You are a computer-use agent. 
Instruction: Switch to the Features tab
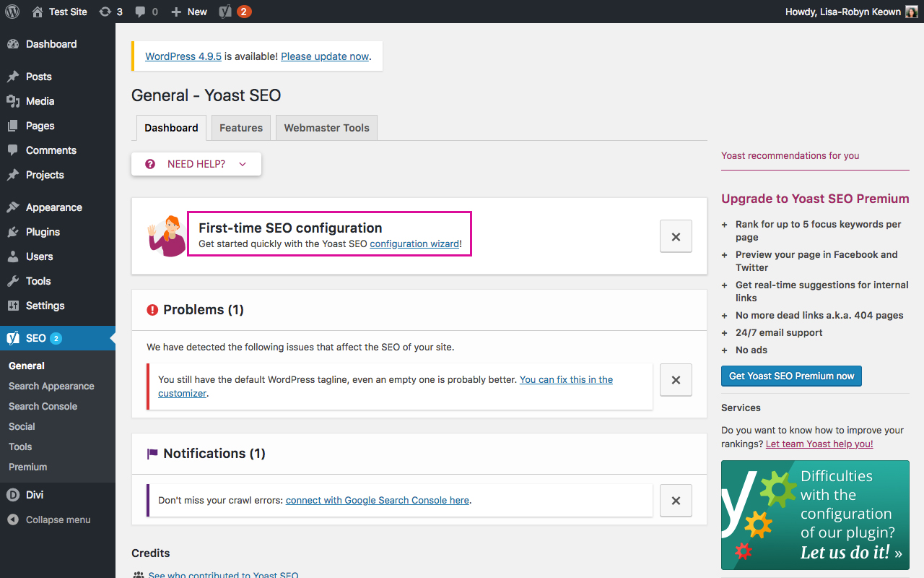coord(241,128)
